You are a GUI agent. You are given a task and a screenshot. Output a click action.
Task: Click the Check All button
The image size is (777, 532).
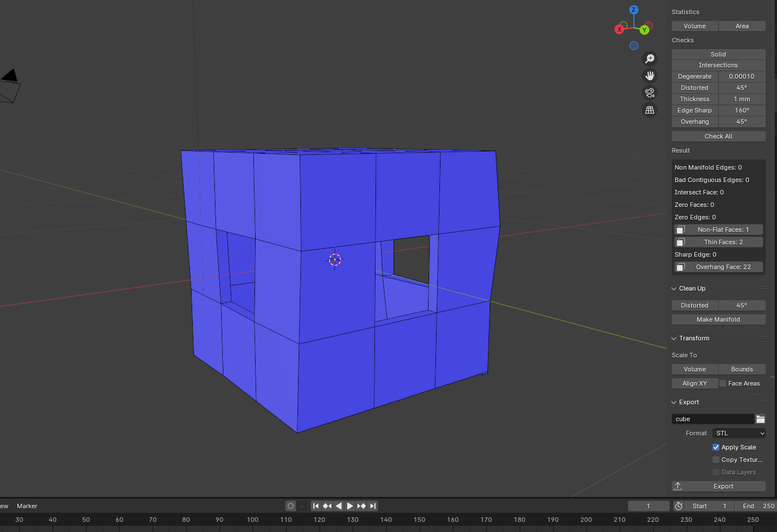(718, 136)
